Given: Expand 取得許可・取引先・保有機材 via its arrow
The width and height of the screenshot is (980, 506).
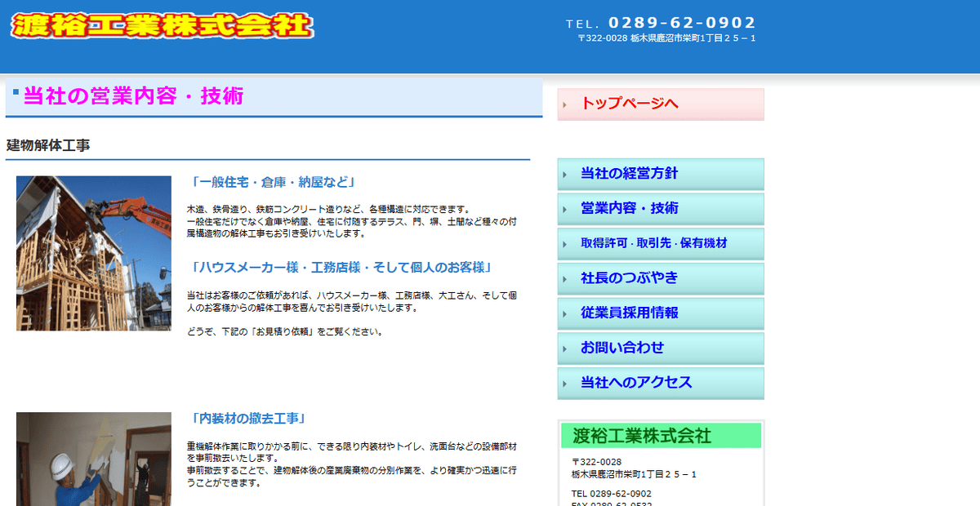Looking at the screenshot, I should (563, 243).
